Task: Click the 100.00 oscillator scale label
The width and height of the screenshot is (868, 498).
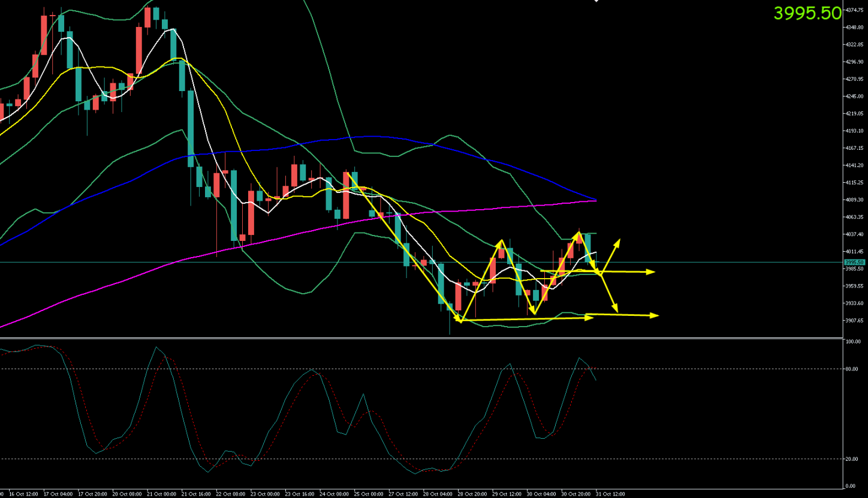Action: coord(852,342)
